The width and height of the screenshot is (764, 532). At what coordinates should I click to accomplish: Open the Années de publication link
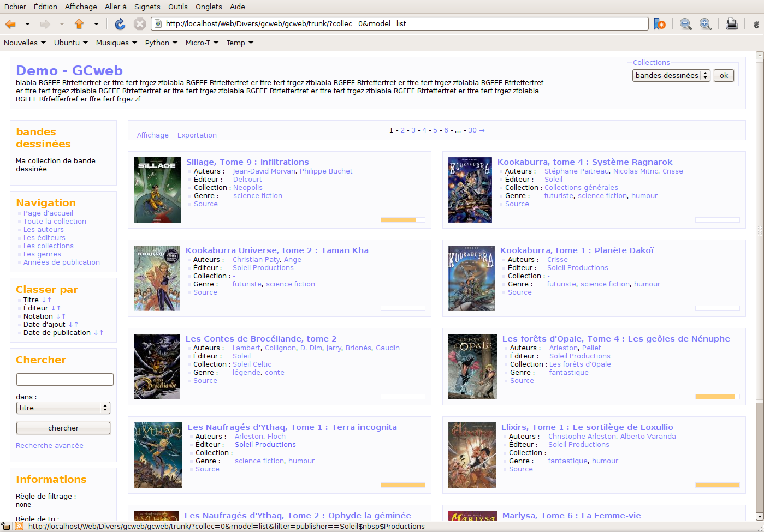point(62,262)
